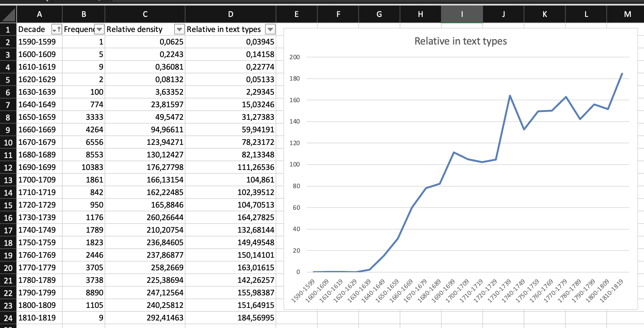Select cell '1770-1779' in column A
The image size is (644, 328).
39,268
